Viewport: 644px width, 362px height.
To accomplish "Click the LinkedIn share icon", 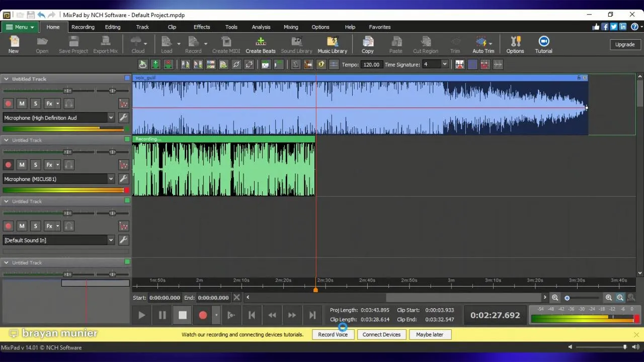I will tap(623, 27).
